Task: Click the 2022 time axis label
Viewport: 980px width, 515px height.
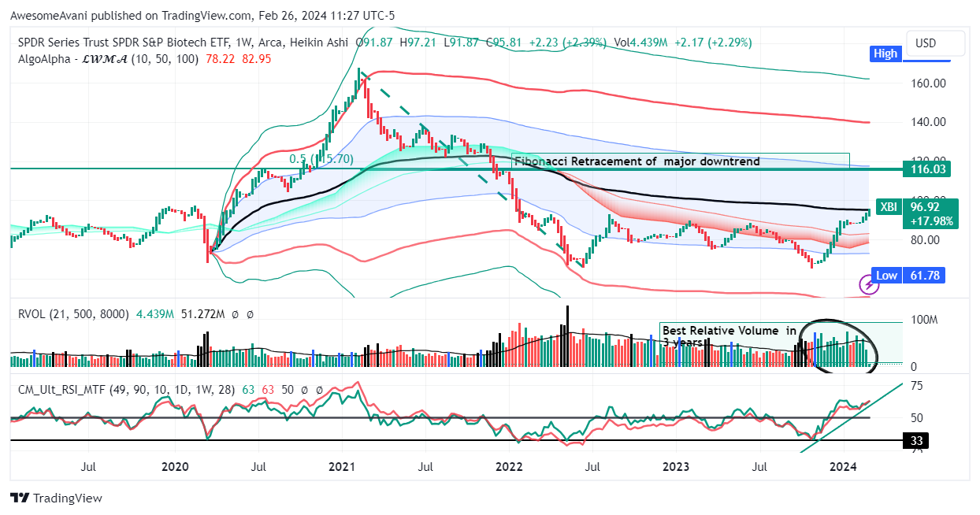Action: point(508,467)
